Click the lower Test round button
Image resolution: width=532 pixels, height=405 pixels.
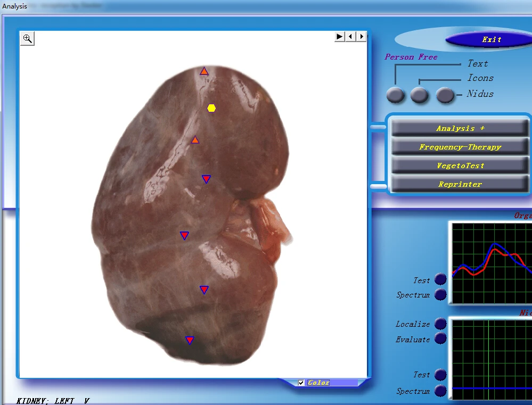tap(440, 375)
